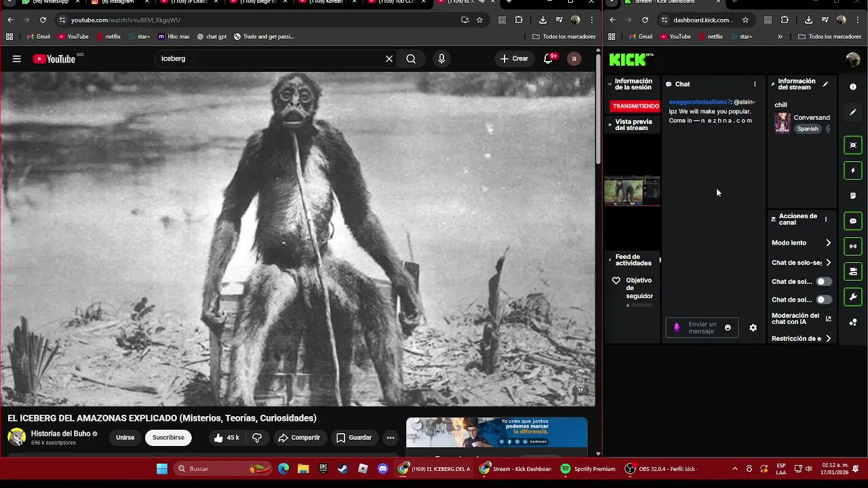Screen dimensions: 868x488
Task: Open Kick profile avatar at top right
Action: [853, 60]
